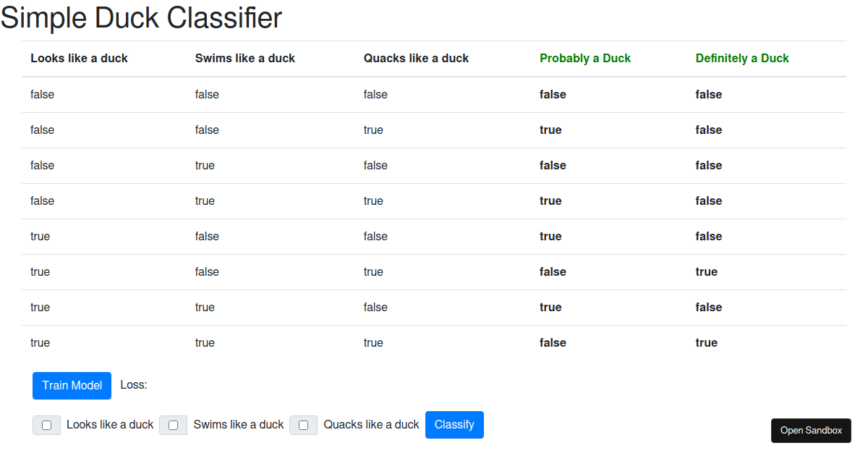This screenshot has width=868, height=456.
Task: Click the green 'Probably a Duck' header
Action: coord(585,58)
